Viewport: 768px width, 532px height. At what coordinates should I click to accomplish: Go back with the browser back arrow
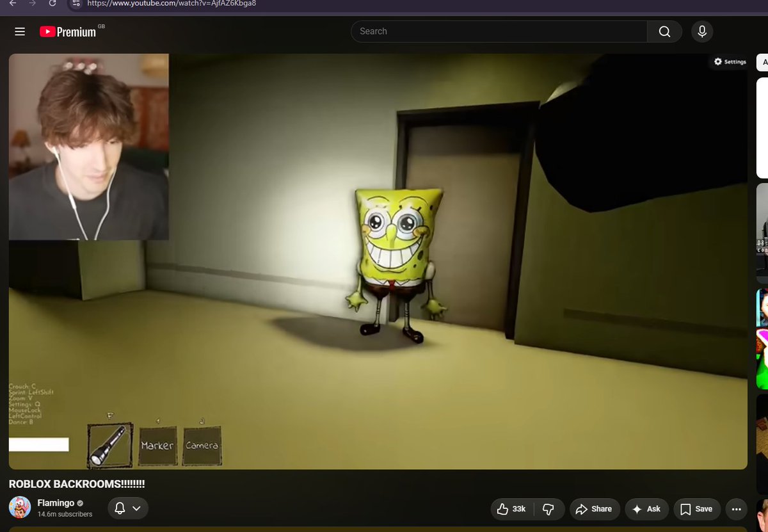12,3
